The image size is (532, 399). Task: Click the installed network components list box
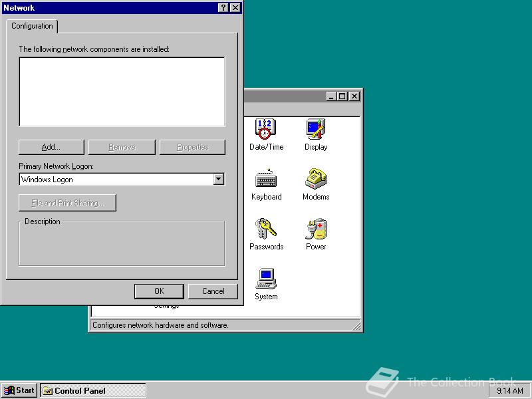click(x=122, y=92)
